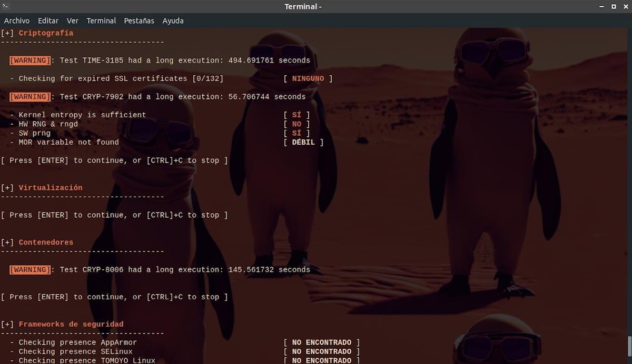Image resolution: width=632 pixels, height=364 pixels.
Task: Open the Ayuda menu
Action: [173, 21]
